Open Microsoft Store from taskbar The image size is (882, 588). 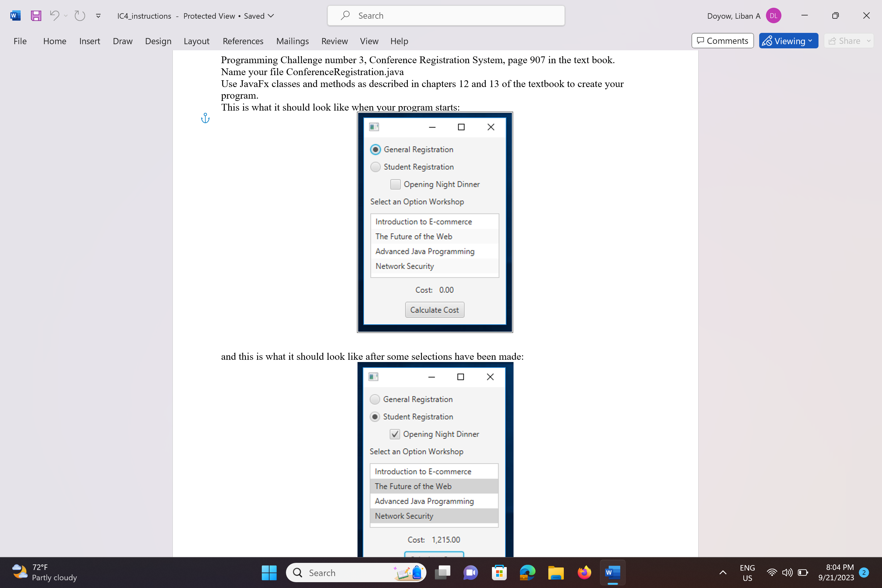point(499,573)
